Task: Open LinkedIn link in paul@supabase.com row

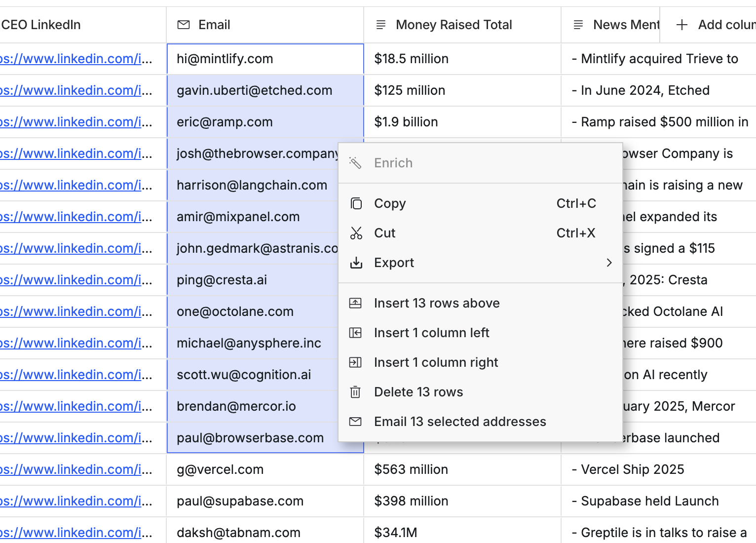Action: click(x=76, y=501)
